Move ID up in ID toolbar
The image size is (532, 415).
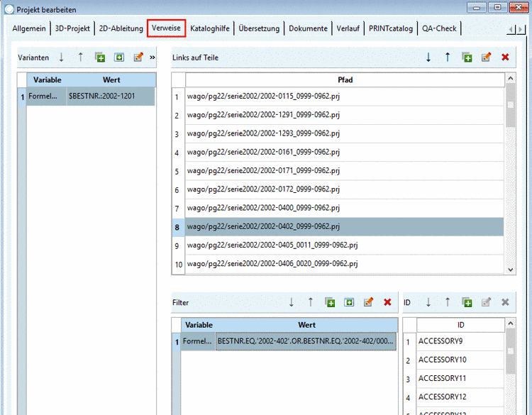coord(448,302)
